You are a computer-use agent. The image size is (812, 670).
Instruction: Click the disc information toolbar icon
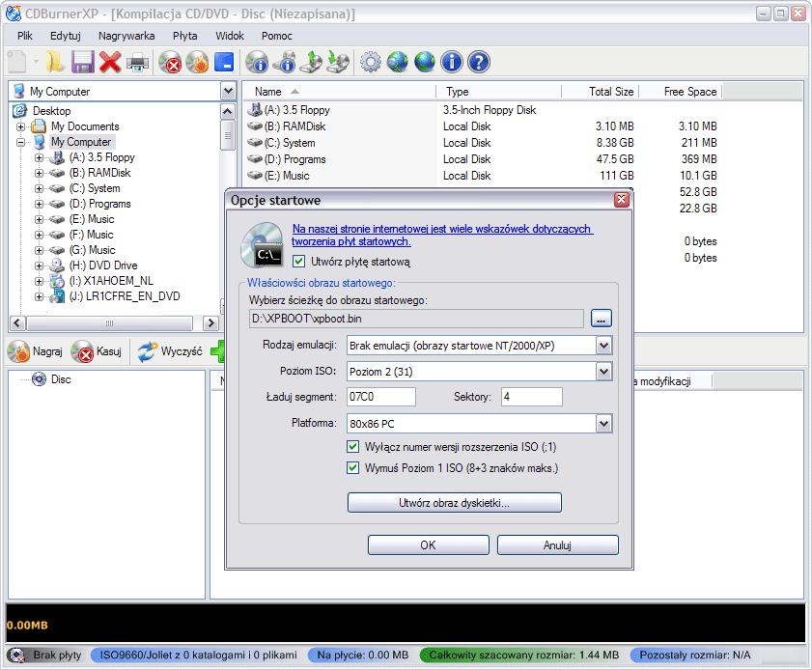(257, 62)
